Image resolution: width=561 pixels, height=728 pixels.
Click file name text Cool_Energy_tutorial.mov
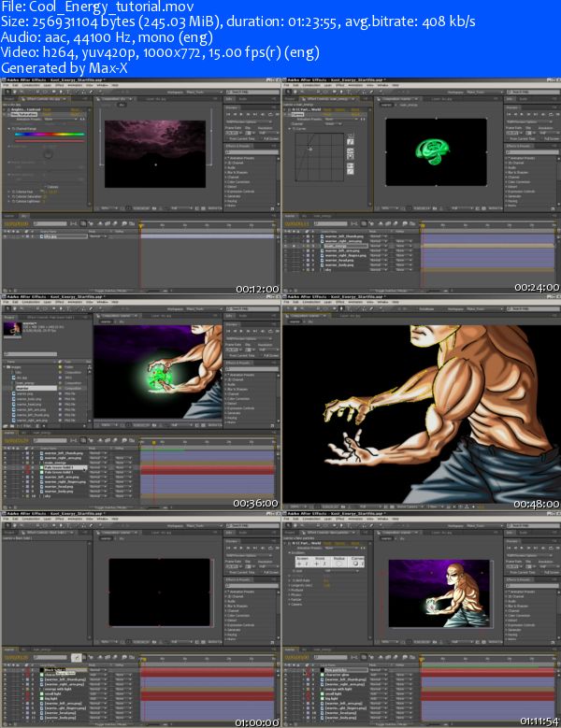click(x=112, y=7)
